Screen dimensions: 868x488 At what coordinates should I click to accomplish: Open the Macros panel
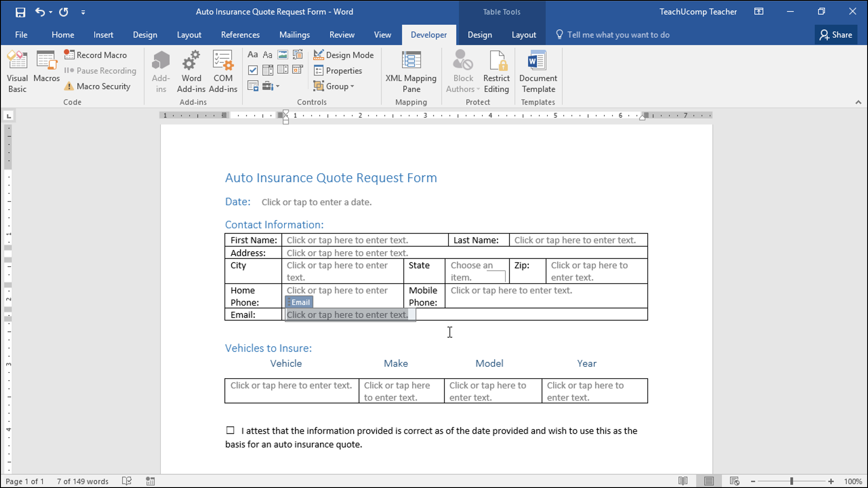pyautogui.click(x=46, y=70)
